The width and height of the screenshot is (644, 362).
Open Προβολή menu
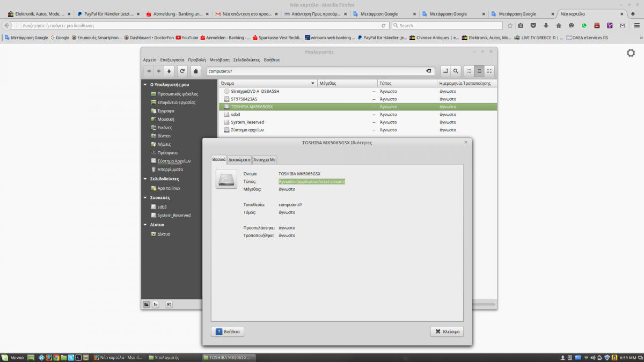(197, 60)
